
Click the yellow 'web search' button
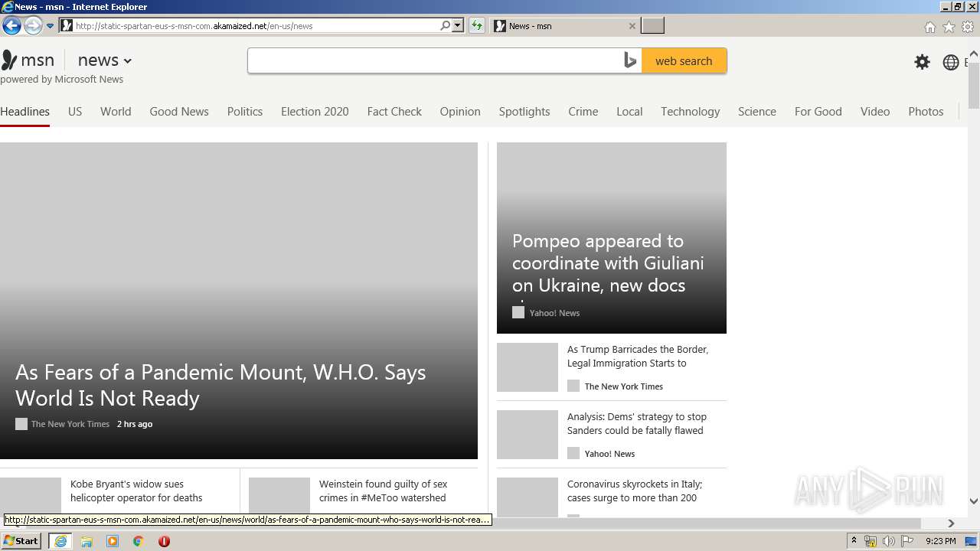tap(684, 60)
